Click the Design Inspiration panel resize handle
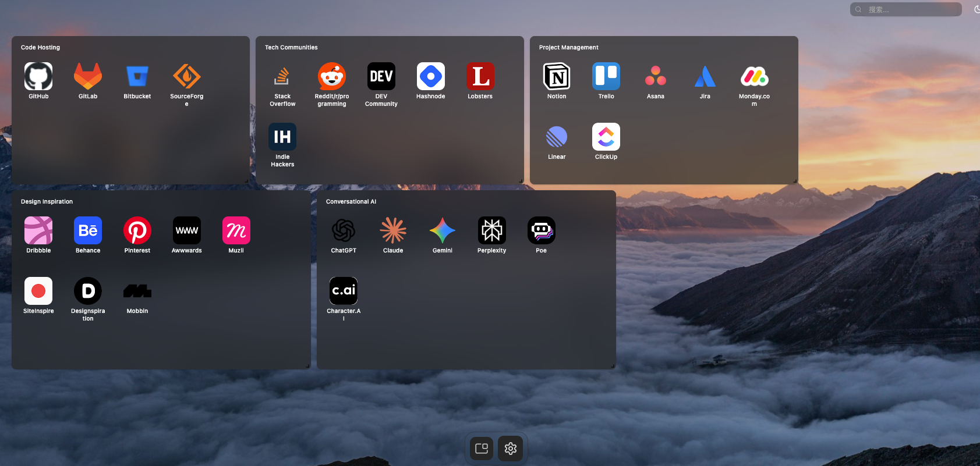The height and width of the screenshot is (466, 980). coord(307,367)
